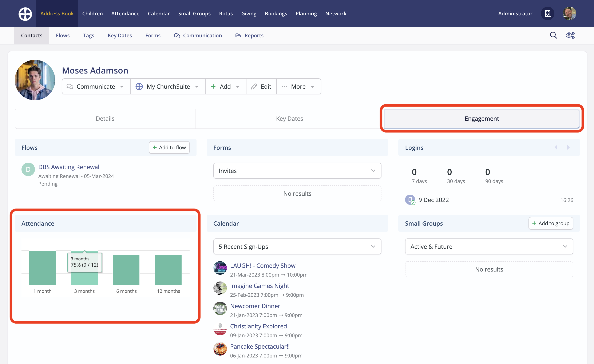
Task: Expand the Active & Future dropdown
Action: [x=489, y=246]
